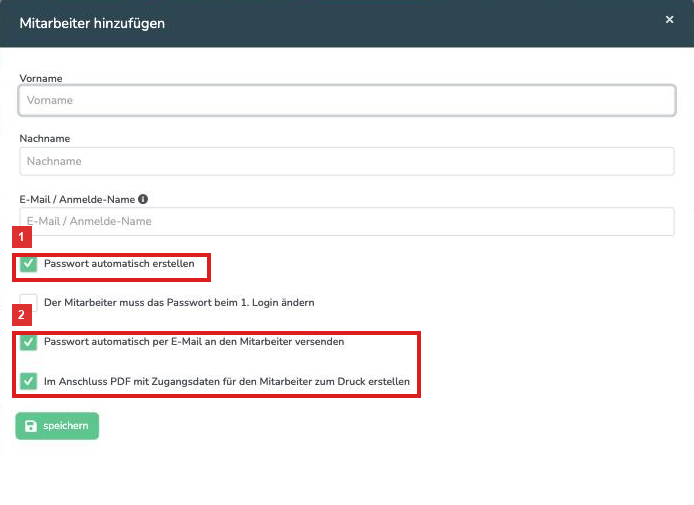Image resolution: width=694 pixels, height=505 pixels.
Task: Click the info icon next to E-Mail / Anmelde-Name
Action: coord(143,199)
